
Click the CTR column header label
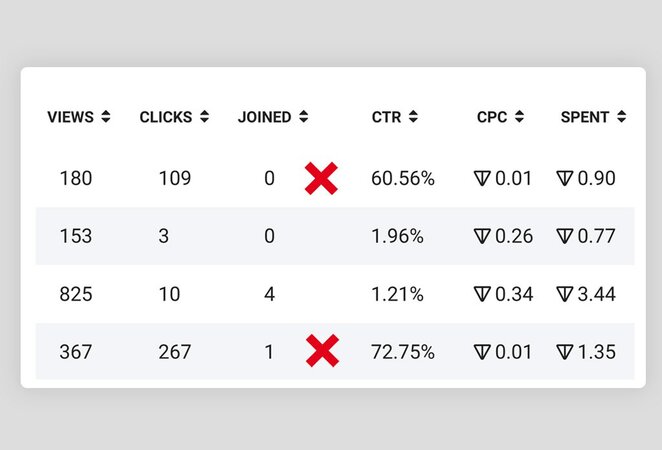tap(386, 117)
